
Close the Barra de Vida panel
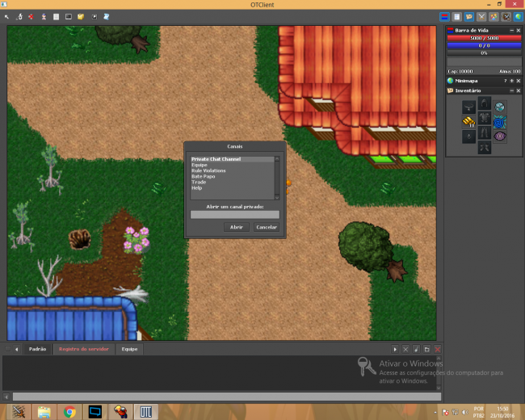(x=519, y=31)
